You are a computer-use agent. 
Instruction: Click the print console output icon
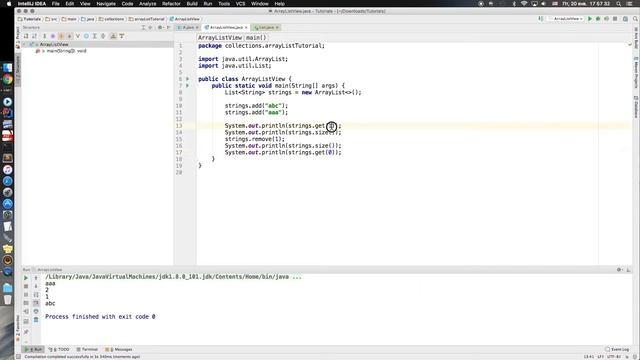click(x=36, y=311)
